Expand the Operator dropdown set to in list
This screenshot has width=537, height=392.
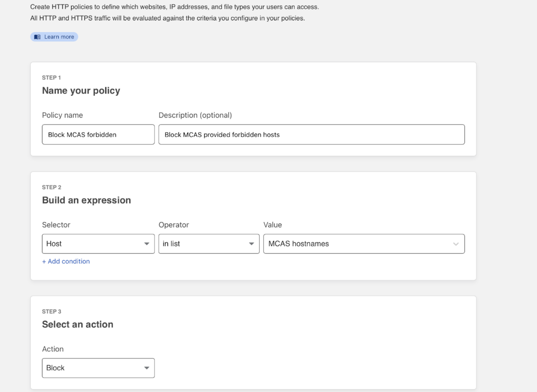204,244
